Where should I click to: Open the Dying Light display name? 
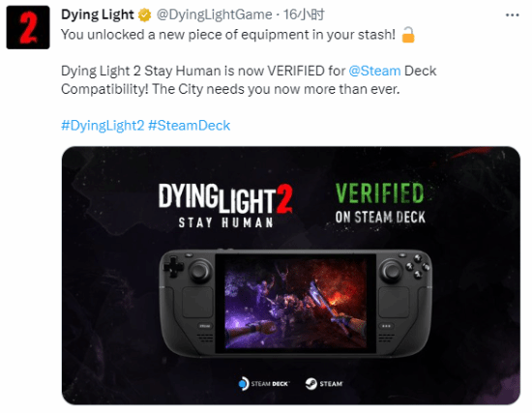tap(98, 15)
